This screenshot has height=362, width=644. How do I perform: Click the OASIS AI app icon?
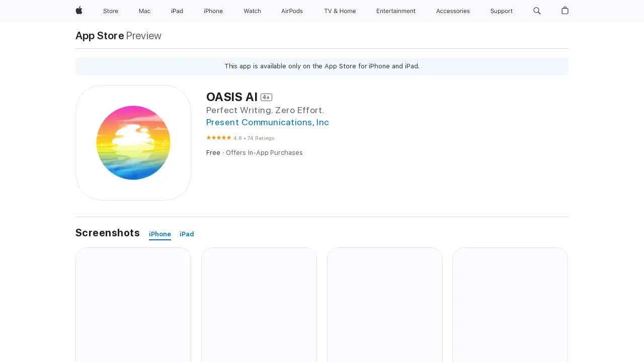click(133, 143)
